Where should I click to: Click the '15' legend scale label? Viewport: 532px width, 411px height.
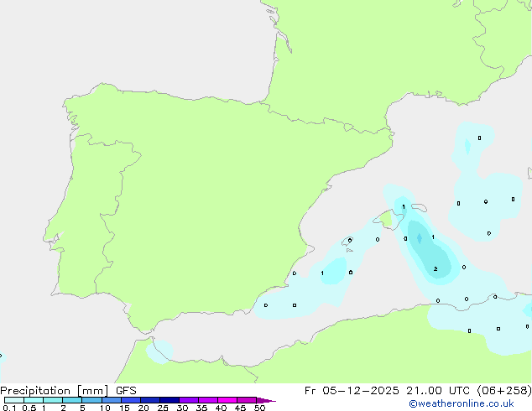[124, 408]
